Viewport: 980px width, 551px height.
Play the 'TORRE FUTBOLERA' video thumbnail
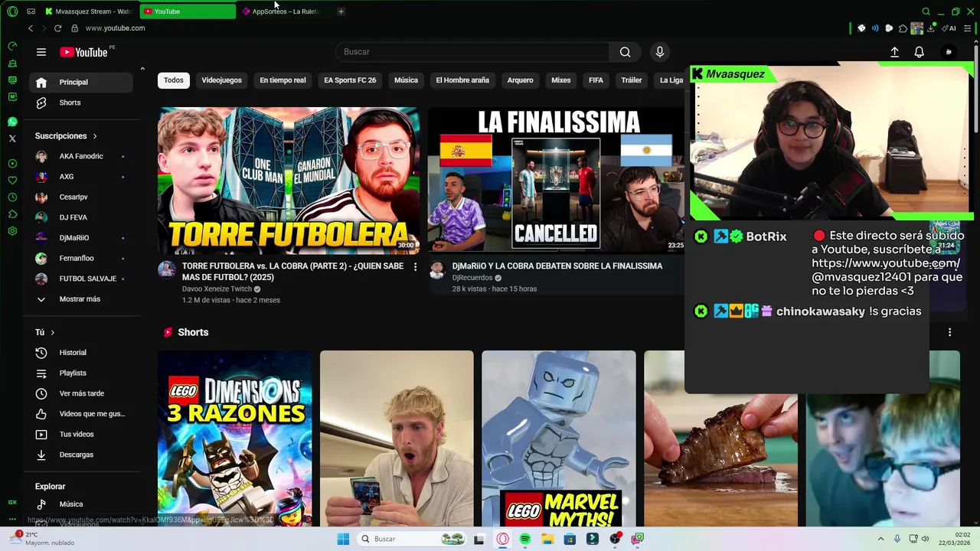coord(289,181)
